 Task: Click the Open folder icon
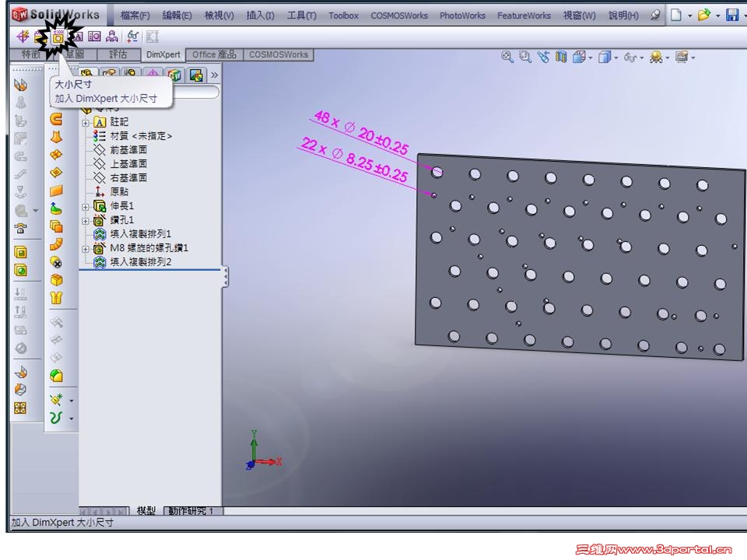point(704,16)
